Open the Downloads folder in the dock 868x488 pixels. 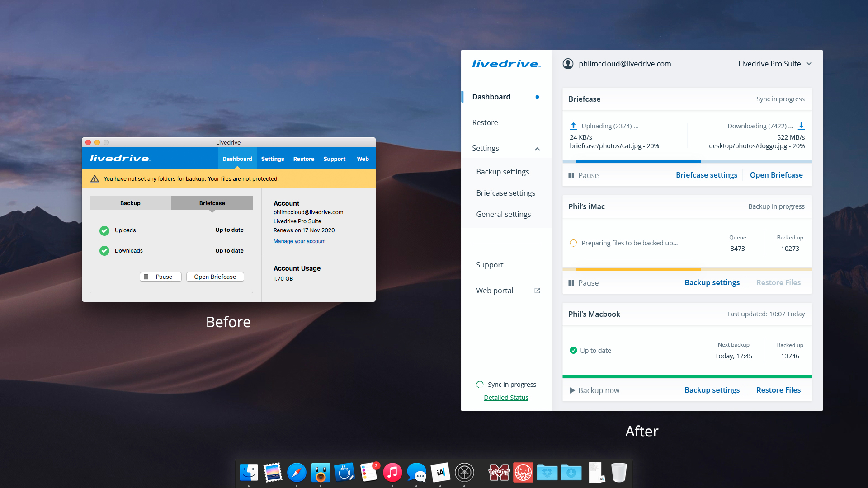(571, 473)
